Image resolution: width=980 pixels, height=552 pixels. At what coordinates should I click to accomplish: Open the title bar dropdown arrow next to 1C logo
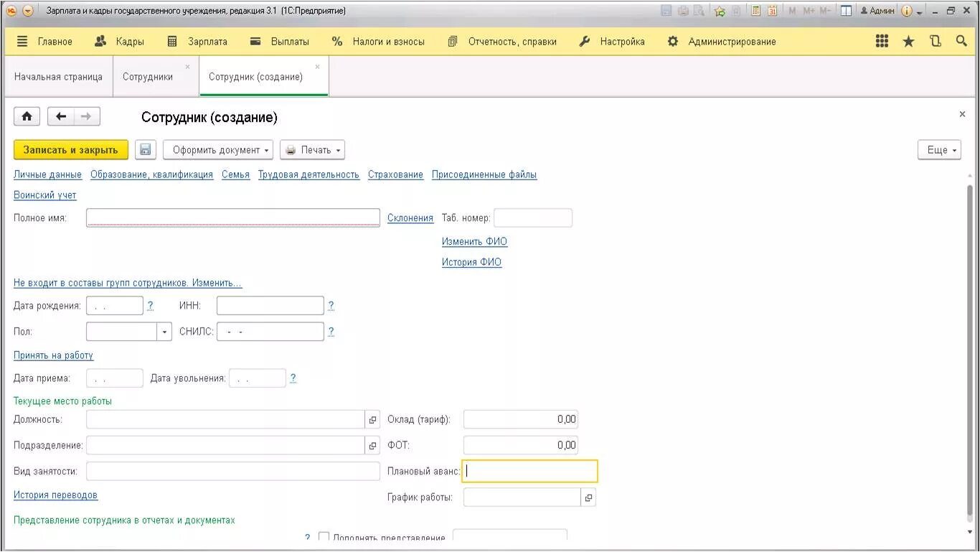(x=28, y=11)
